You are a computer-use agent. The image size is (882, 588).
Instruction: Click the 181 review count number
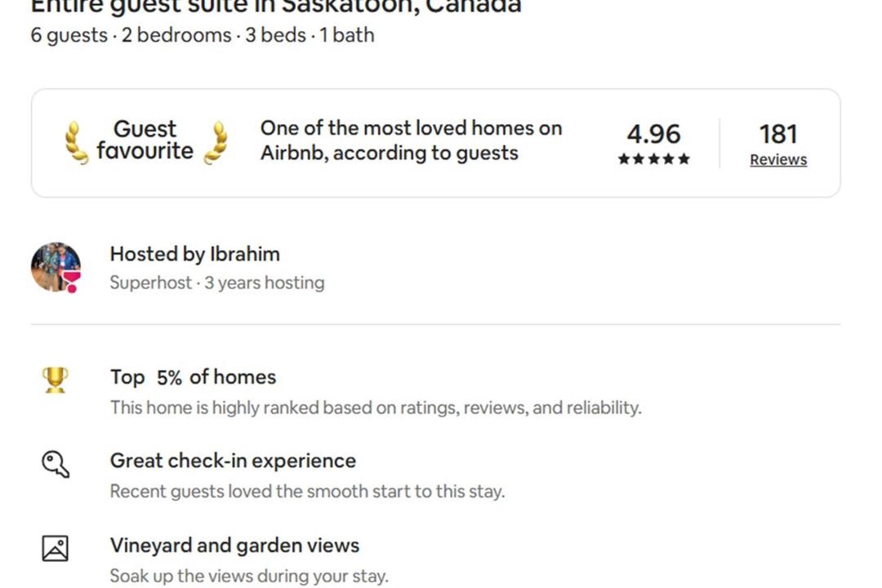tap(777, 134)
